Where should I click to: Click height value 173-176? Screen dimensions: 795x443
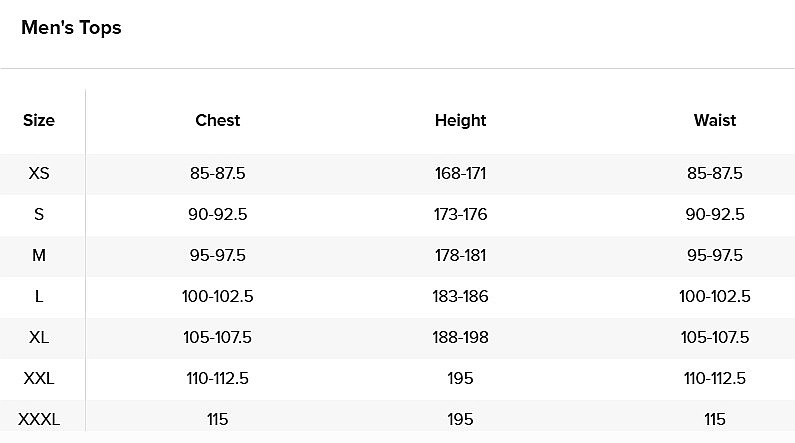(460, 214)
